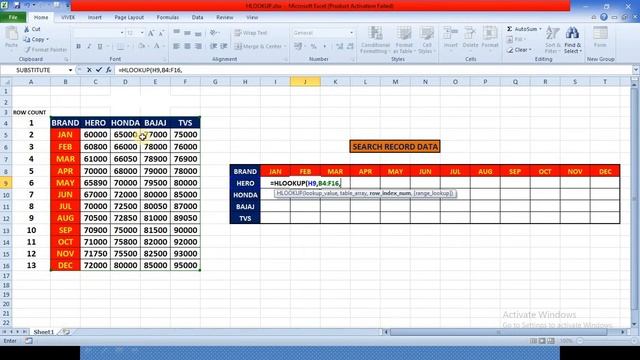The width and height of the screenshot is (640, 360).
Task: Open the File tab
Action: click(13, 17)
